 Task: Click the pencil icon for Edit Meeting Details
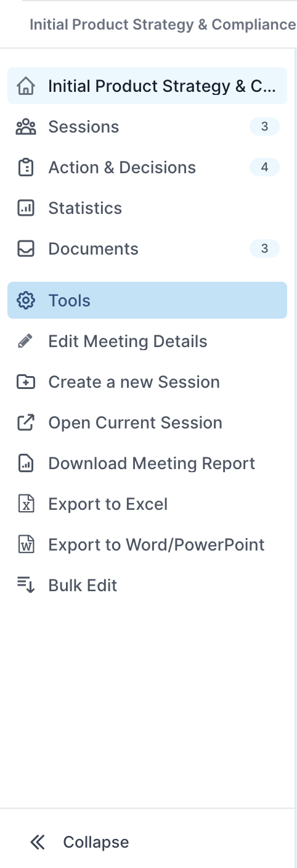pyautogui.click(x=25, y=342)
